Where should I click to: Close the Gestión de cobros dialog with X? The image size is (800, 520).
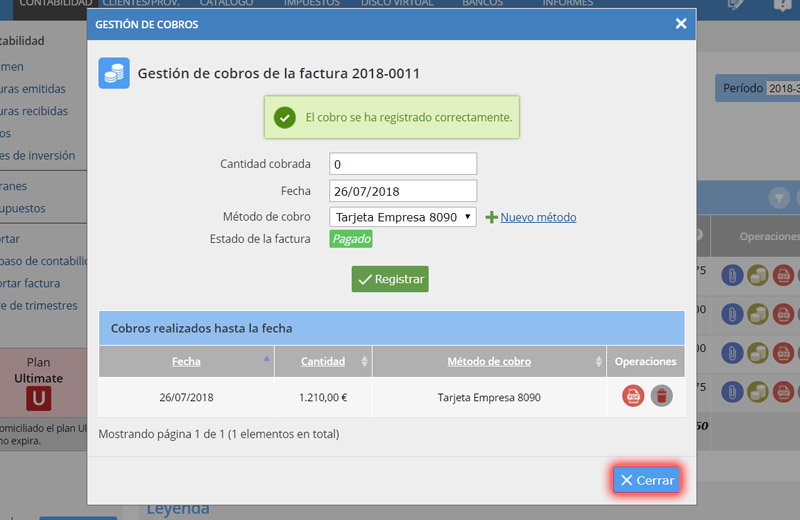point(680,24)
